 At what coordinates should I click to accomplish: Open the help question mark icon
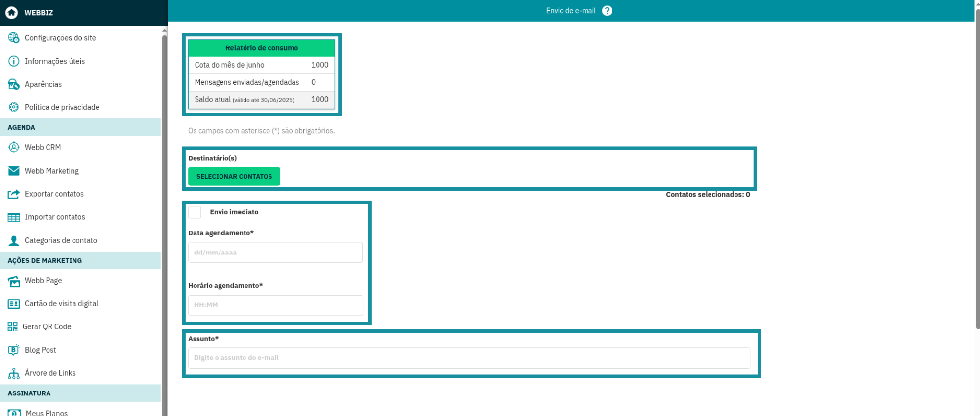point(607,11)
